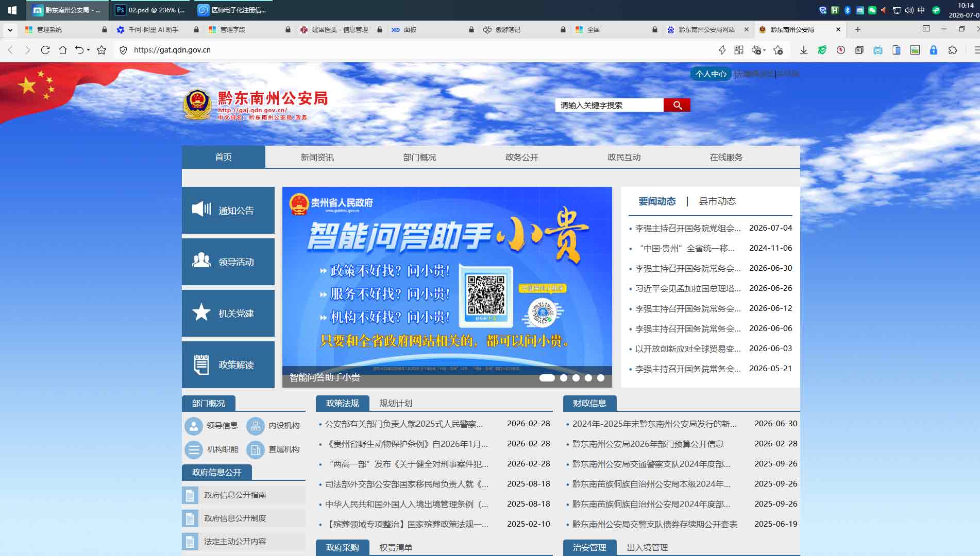Switch to 出入境管理 tab
Viewport: 980px width, 556px height.
(647, 547)
